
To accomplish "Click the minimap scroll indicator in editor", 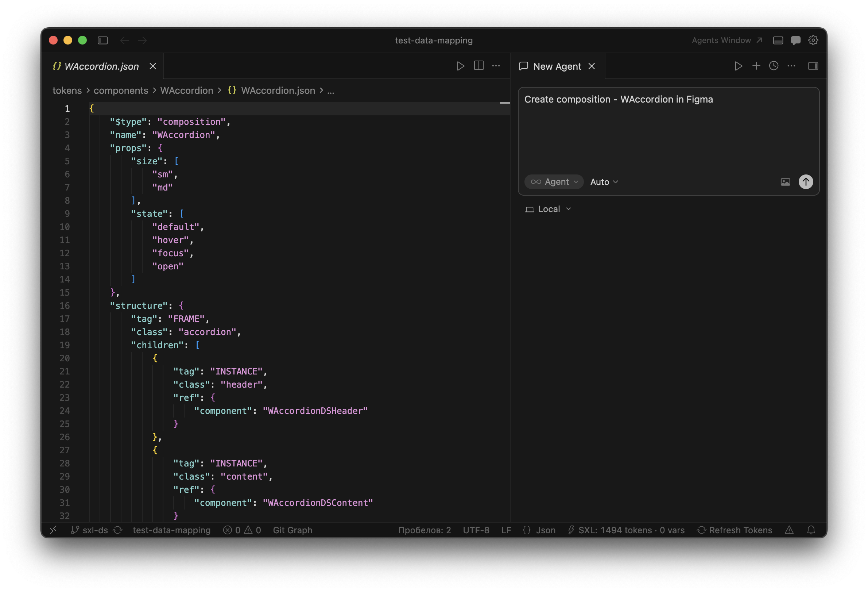I will point(505,103).
